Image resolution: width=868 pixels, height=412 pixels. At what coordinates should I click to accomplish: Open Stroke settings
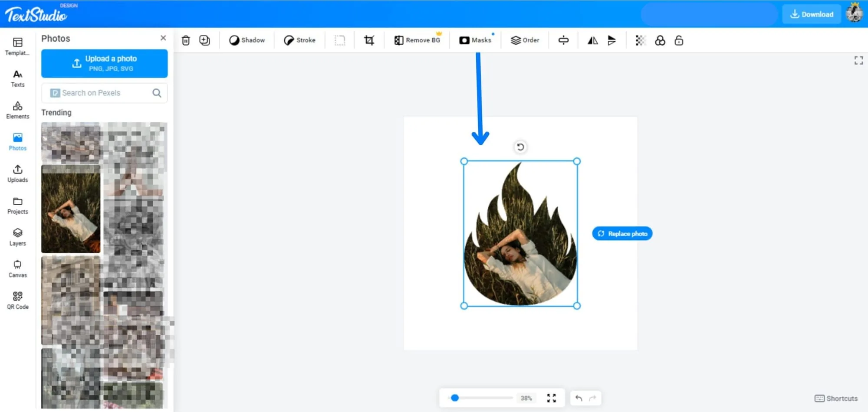pyautogui.click(x=299, y=40)
